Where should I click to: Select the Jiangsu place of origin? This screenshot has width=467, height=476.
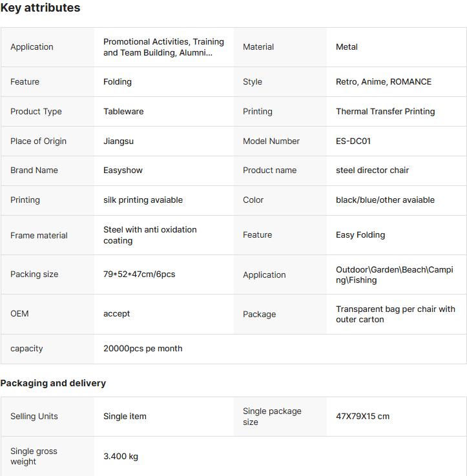(118, 141)
